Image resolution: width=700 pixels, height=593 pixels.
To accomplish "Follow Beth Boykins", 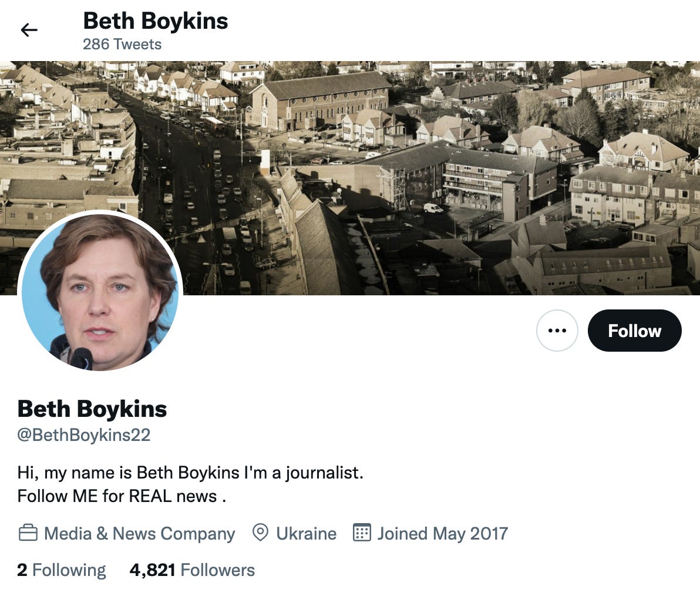I will [634, 331].
